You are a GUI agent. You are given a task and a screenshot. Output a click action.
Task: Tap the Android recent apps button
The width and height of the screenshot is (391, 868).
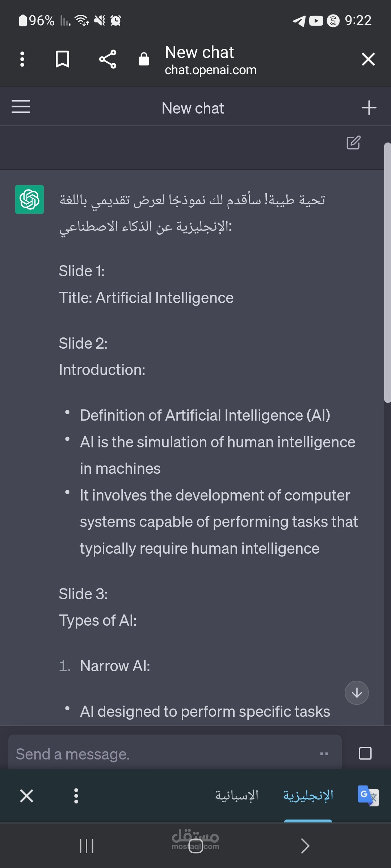coord(87,846)
